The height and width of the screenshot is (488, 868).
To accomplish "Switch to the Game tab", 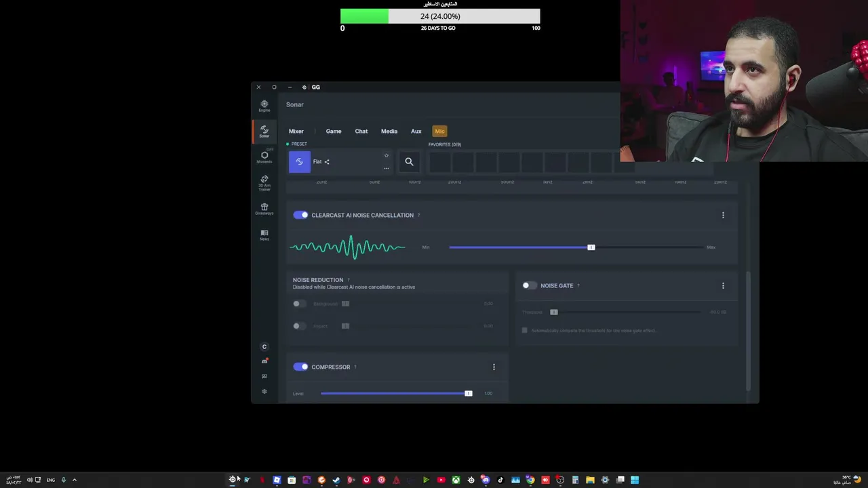I will [334, 131].
